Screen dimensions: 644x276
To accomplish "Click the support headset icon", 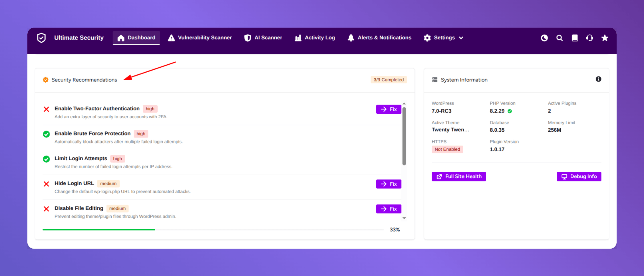I will [589, 38].
